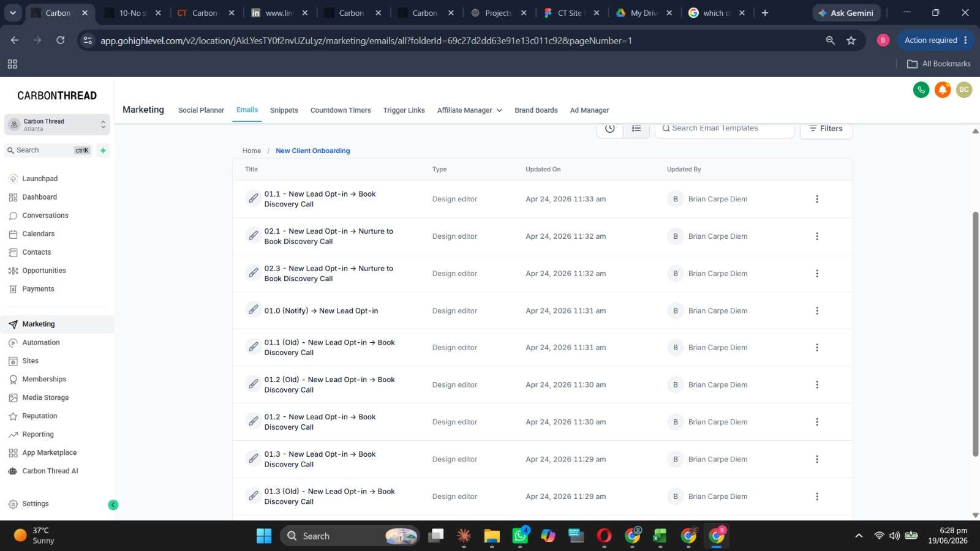Click the recently updated clock icon
This screenshot has height=551, width=980.
coord(610,129)
